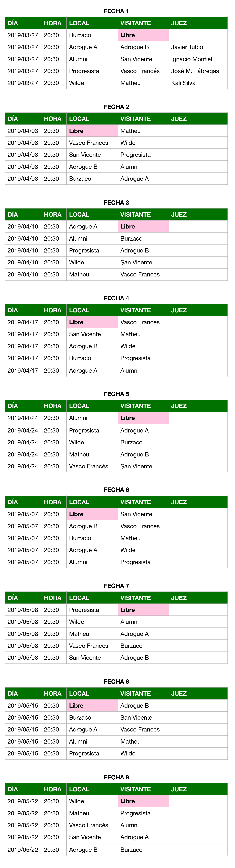Screen dimensions: 235x868
Task: Select the DÍA header in Fecha 7 table
Action: (13, 598)
